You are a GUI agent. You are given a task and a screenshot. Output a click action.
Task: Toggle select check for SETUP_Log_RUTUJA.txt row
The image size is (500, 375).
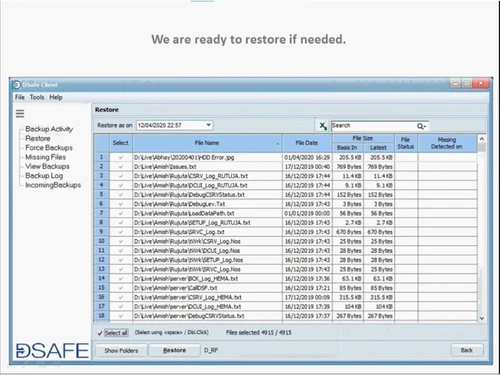pyautogui.click(x=121, y=223)
